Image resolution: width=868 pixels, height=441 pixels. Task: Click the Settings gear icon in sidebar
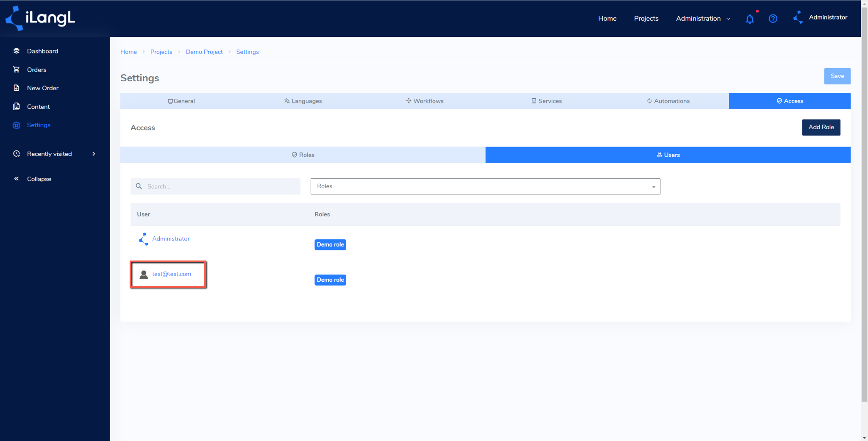coord(17,125)
